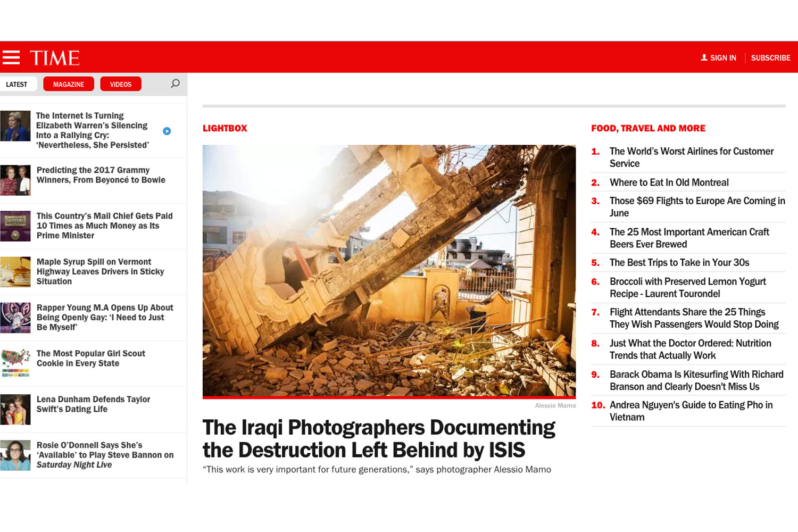The height and width of the screenshot is (532, 798).
Task: Open Broccoli Preserved Lemon Yogurt Recipe
Action: (x=688, y=287)
